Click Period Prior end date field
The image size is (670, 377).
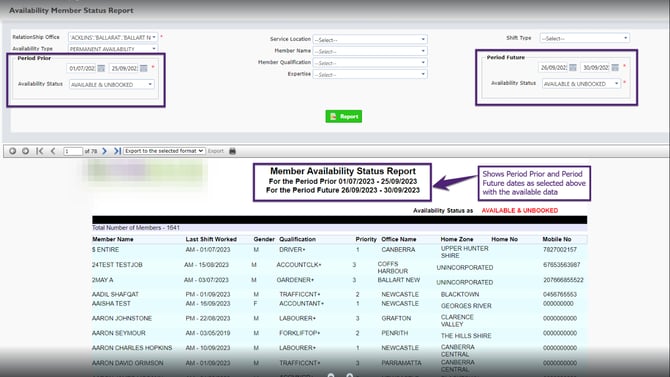(x=123, y=68)
